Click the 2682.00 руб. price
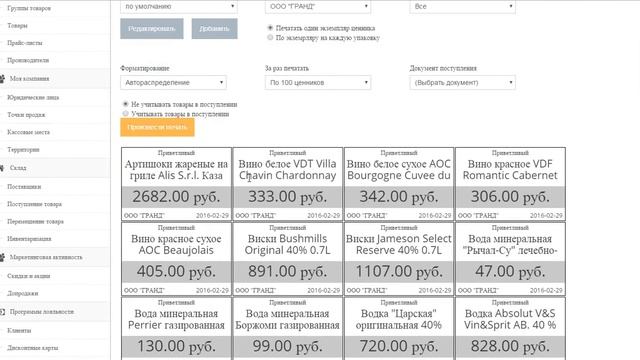Image resolution: width=640 pixels, height=360 pixels. coord(176,197)
